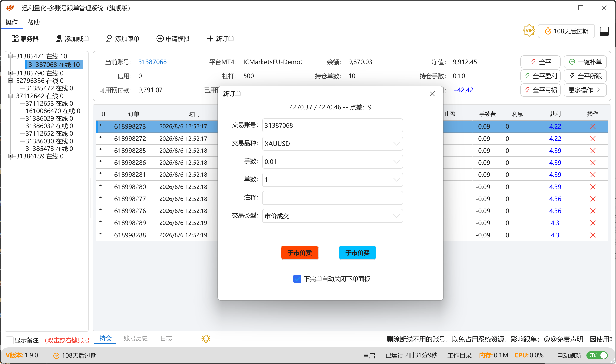Close order 618998285 with red X

593,151
